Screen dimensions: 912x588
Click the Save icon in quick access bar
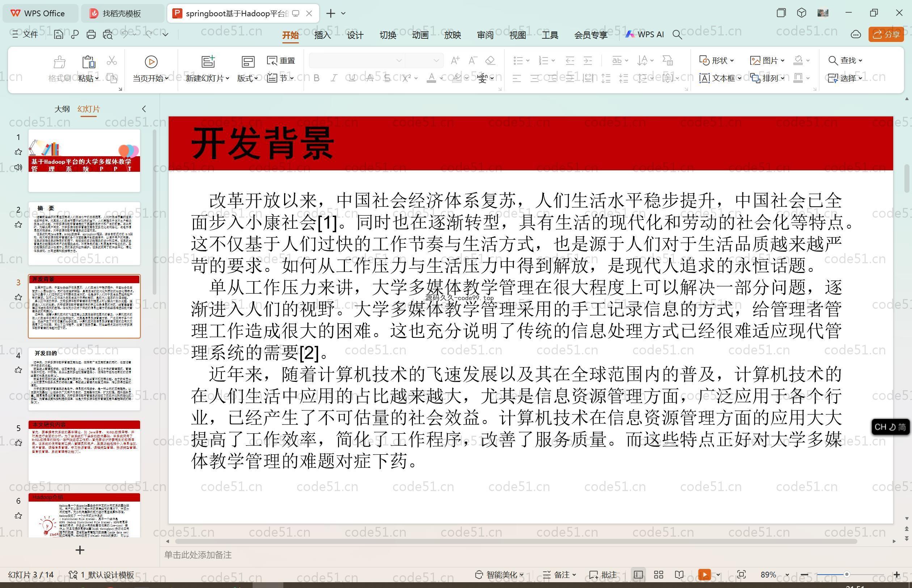[59, 35]
